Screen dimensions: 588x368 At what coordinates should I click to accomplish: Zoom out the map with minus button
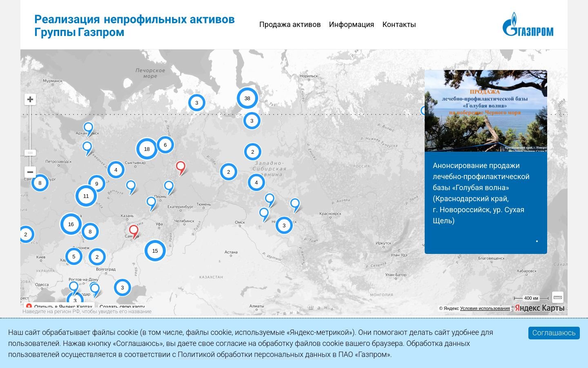pos(30,172)
